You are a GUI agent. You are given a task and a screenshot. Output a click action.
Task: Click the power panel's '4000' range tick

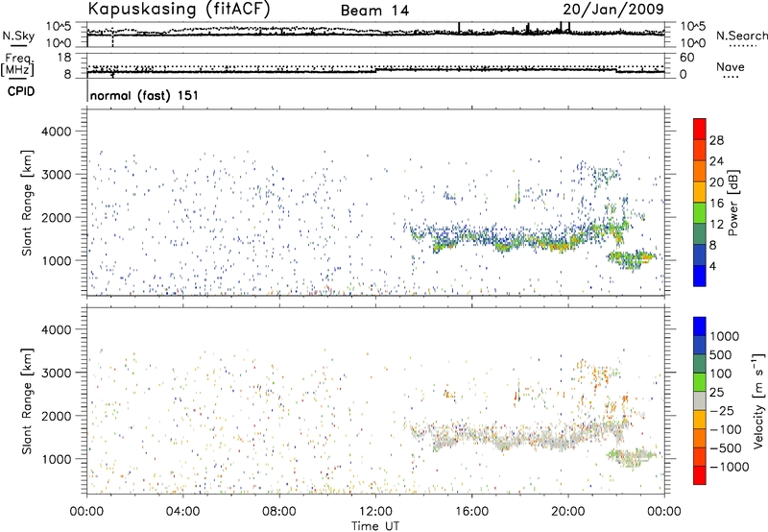pos(56,132)
